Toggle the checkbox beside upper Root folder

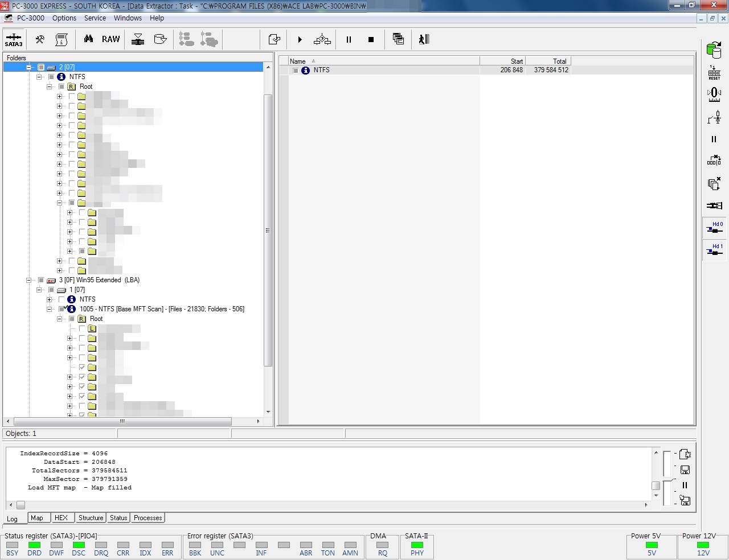coord(62,87)
